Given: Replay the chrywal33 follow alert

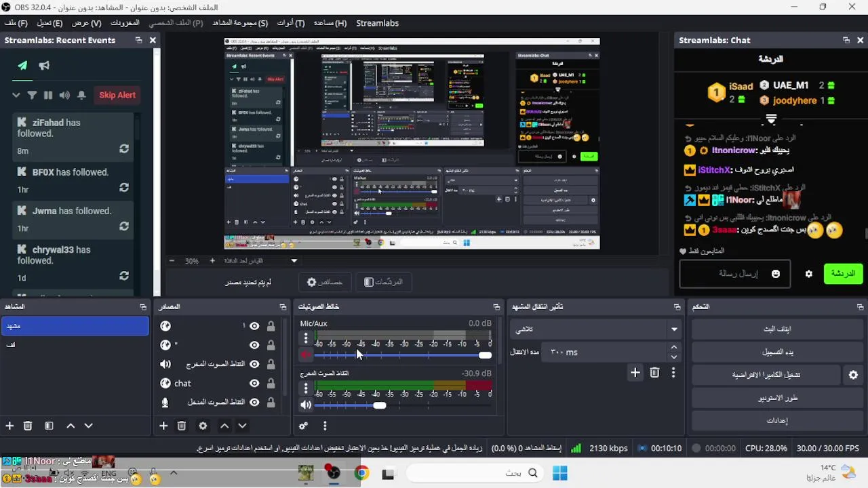Looking at the screenshot, I should 124,276.
